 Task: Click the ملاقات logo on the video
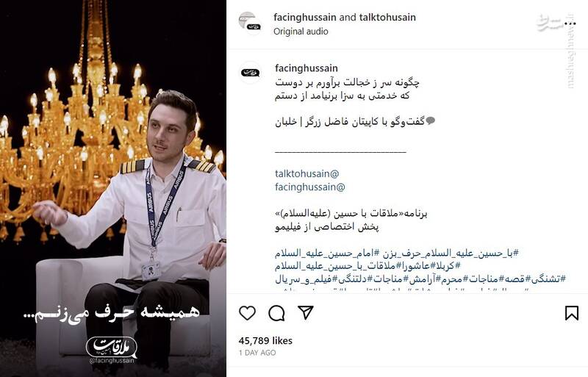coord(112,348)
